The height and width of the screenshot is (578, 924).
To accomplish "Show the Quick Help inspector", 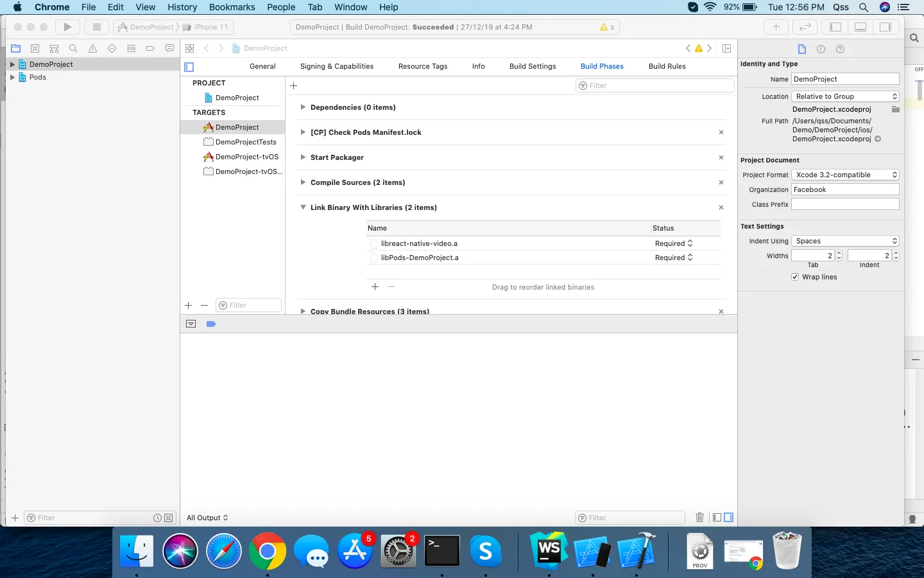I will pyautogui.click(x=840, y=49).
